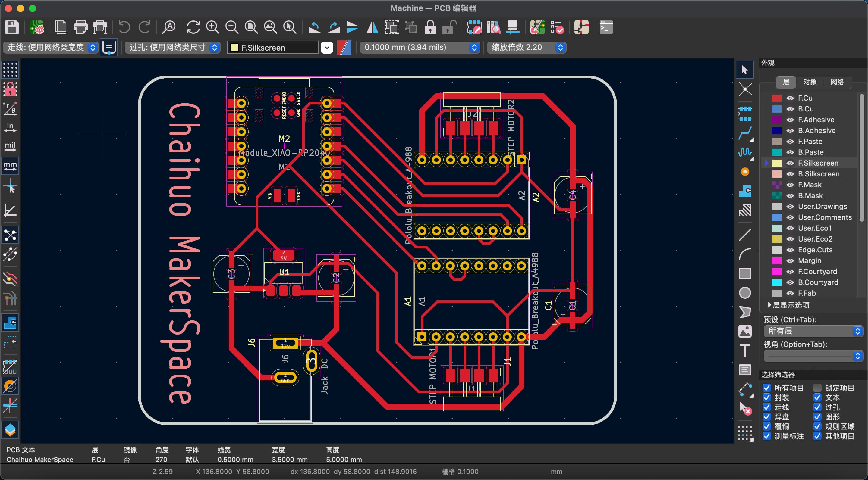Click the Lock items padlock icon

click(x=430, y=27)
